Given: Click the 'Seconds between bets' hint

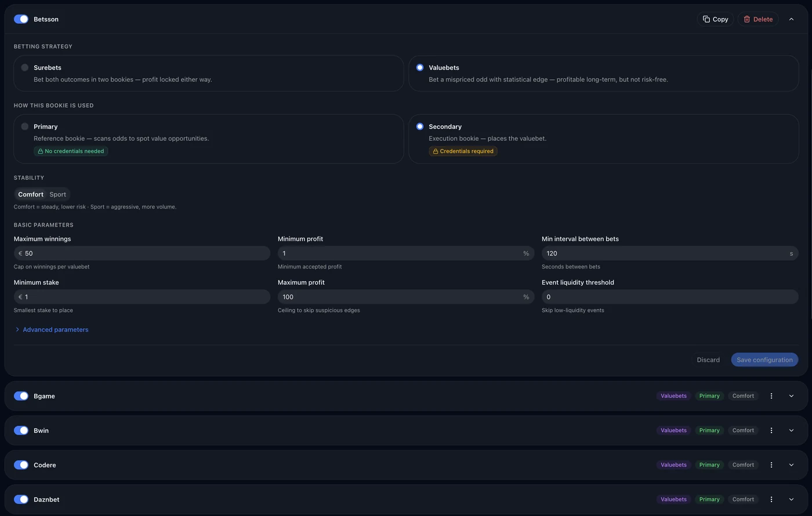Looking at the screenshot, I should (x=571, y=267).
